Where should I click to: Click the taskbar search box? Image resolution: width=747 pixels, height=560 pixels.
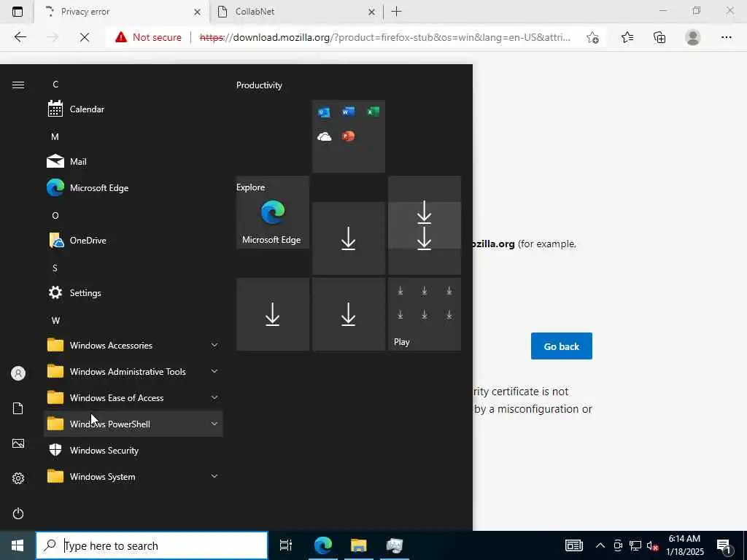coord(152,545)
